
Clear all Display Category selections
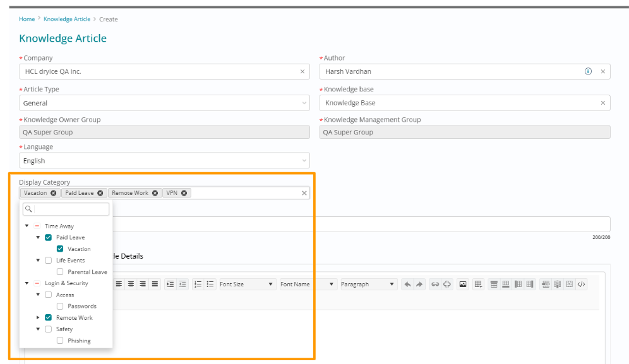point(304,193)
